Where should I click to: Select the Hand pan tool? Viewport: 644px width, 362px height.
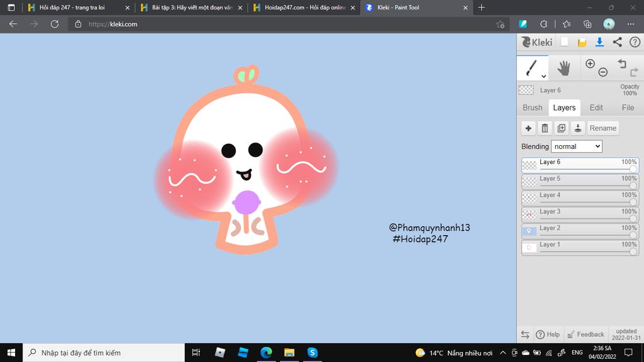click(x=563, y=68)
